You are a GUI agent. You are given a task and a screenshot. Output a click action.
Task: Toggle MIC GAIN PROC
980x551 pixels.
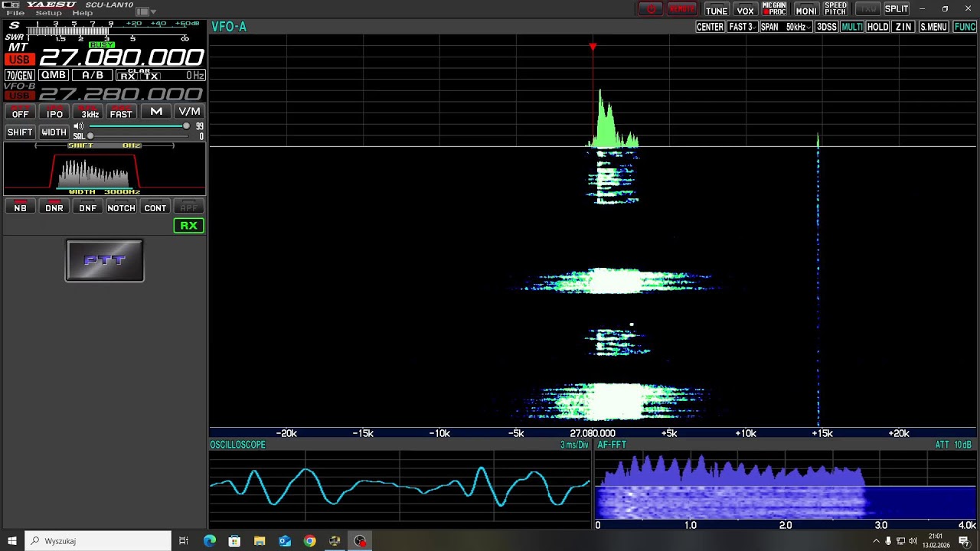(774, 9)
